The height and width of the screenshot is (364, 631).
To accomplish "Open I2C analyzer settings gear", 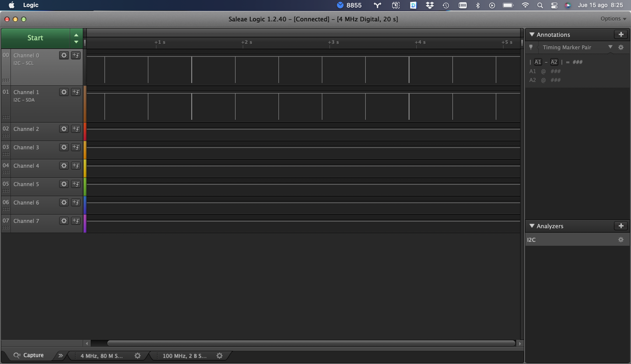I will click(x=621, y=240).
